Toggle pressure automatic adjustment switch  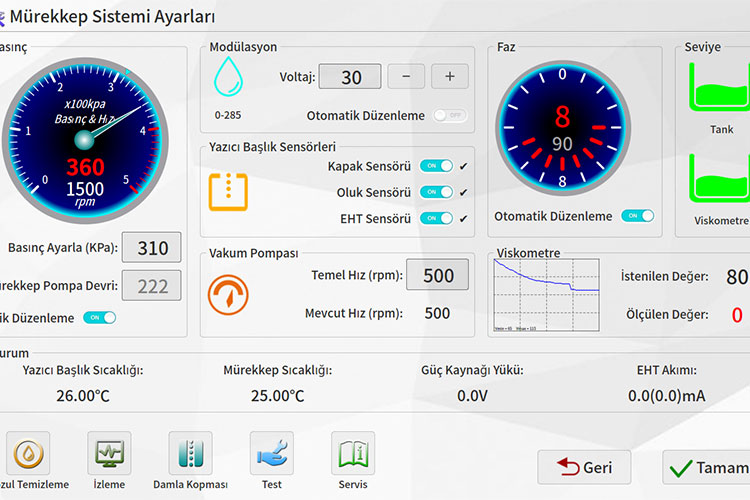pos(99,318)
